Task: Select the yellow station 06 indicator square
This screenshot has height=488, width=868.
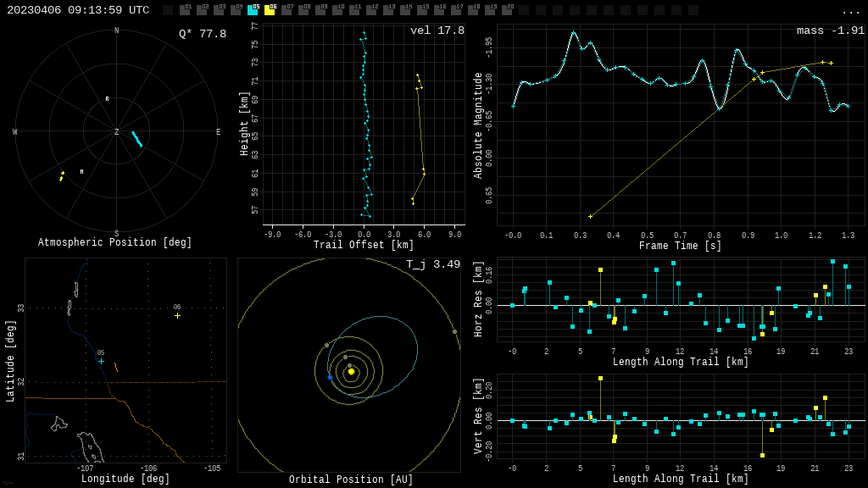Action: tap(270, 10)
